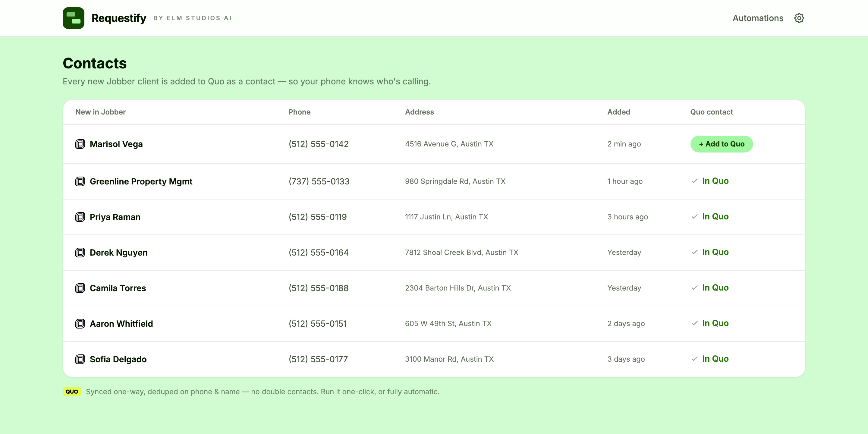Screen dimensions: 868x434
Task: Click the checkmark in Camila Torres row
Action: [x=694, y=288]
